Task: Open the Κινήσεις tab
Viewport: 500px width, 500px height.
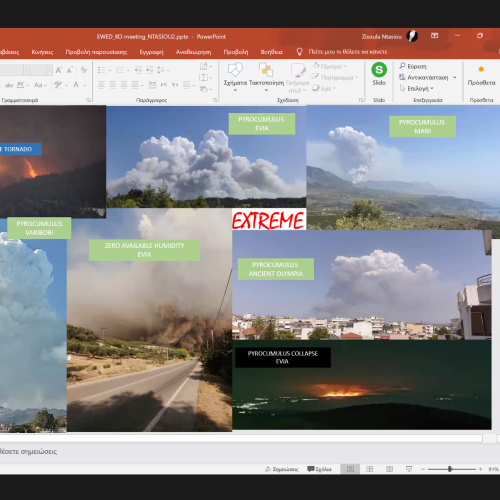Action: click(42, 52)
